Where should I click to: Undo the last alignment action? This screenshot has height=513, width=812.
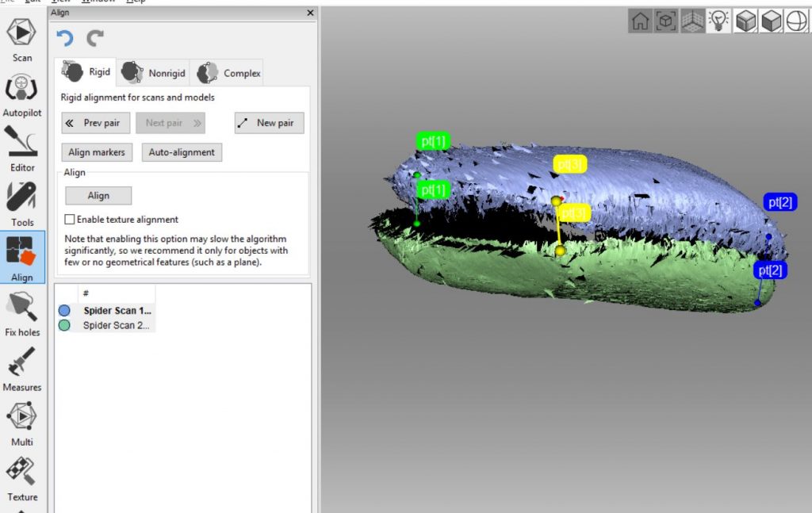tap(65, 38)
